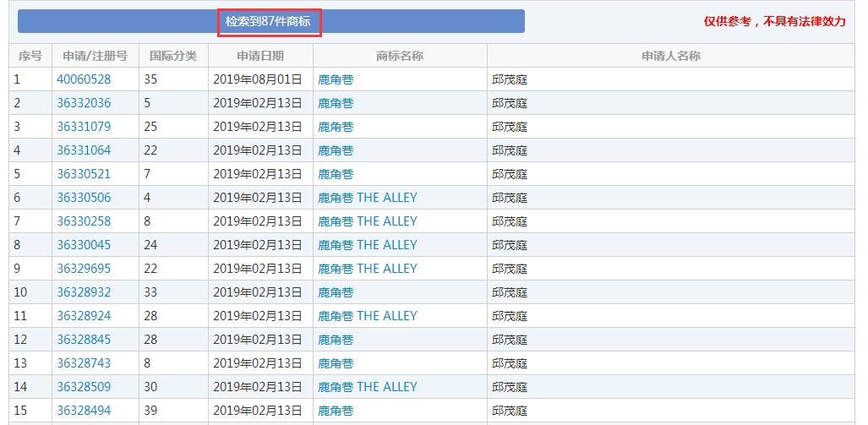Image resolution: width=868 pixels, height=425 pixels.
Task: Open application number 36328743
Action: click(84, 363)
